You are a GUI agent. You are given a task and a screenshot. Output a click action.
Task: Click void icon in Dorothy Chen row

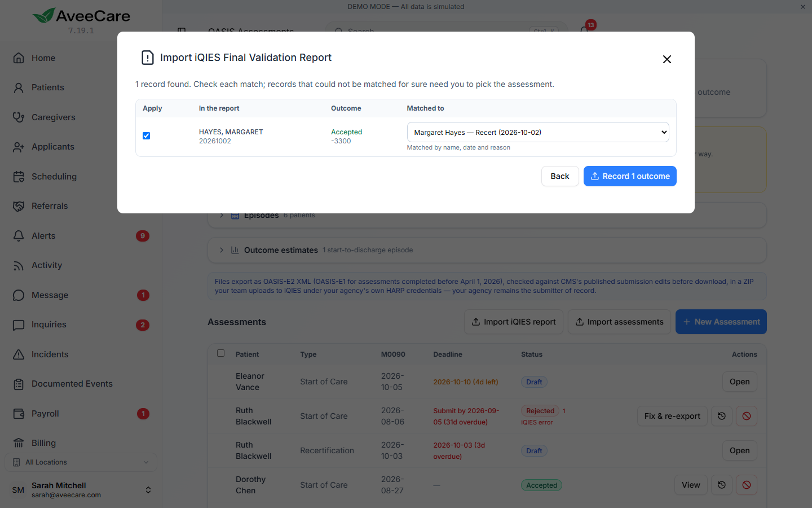tap(747, 485)
